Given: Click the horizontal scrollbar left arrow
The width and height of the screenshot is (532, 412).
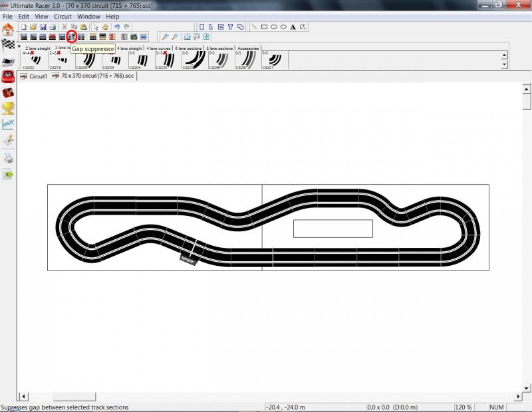Looking at the screenshot, I should click(x=24, y=397).
